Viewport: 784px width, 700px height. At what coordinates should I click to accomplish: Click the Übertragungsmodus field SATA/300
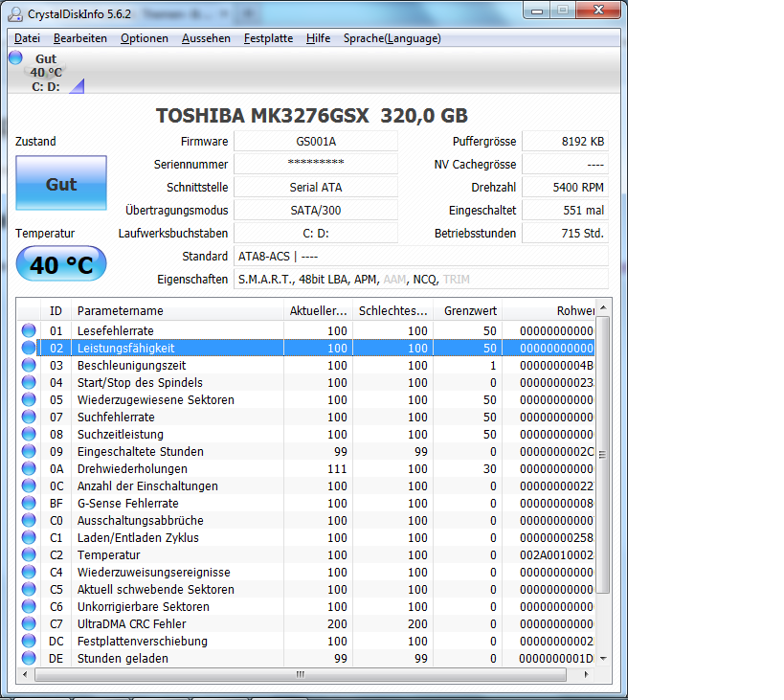click(316, 210)
